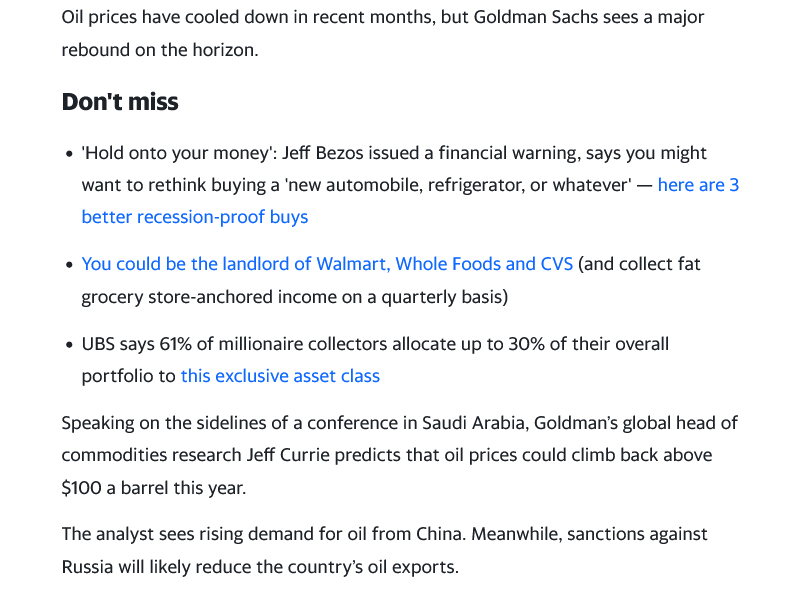Open the Walmart, Whole Foods and CVS landlord link
785x591 pixels.
click(x=327, y=264)
